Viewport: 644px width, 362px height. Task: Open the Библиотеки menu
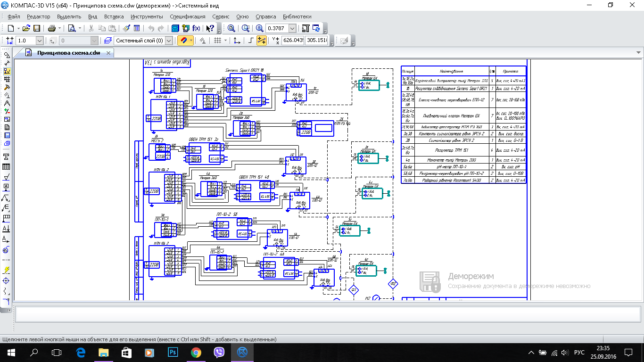[x=297, y=16]
